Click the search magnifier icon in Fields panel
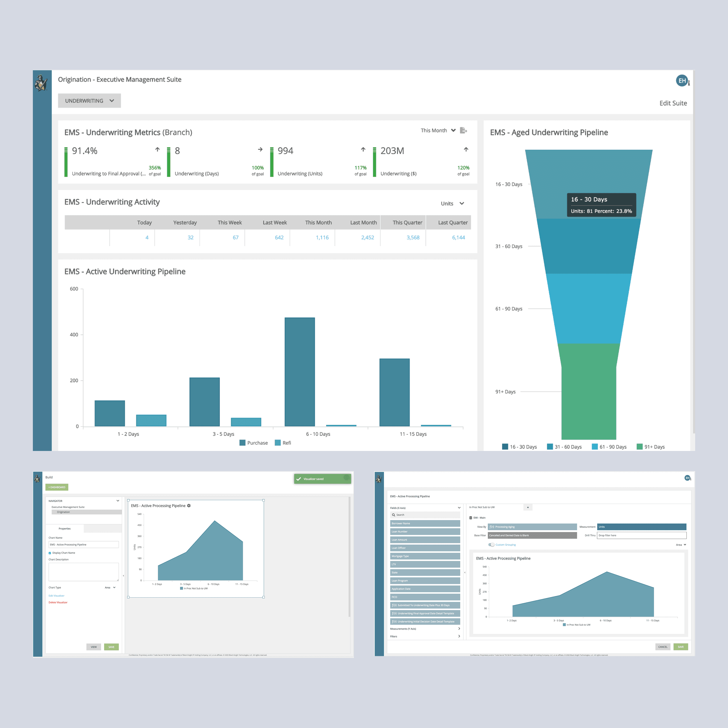Viewport: 728px width, 728px height. (x=393, y=515)
